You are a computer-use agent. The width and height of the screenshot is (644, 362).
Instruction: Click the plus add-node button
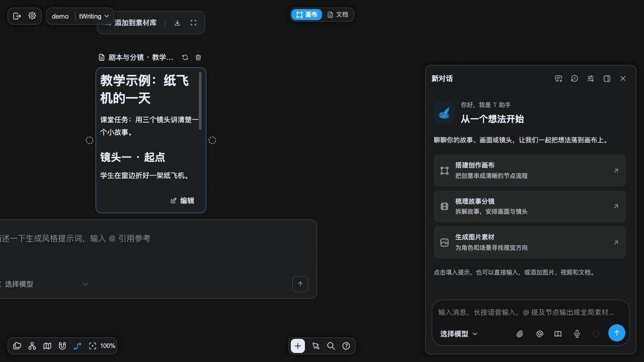click(x=298, y=346)
